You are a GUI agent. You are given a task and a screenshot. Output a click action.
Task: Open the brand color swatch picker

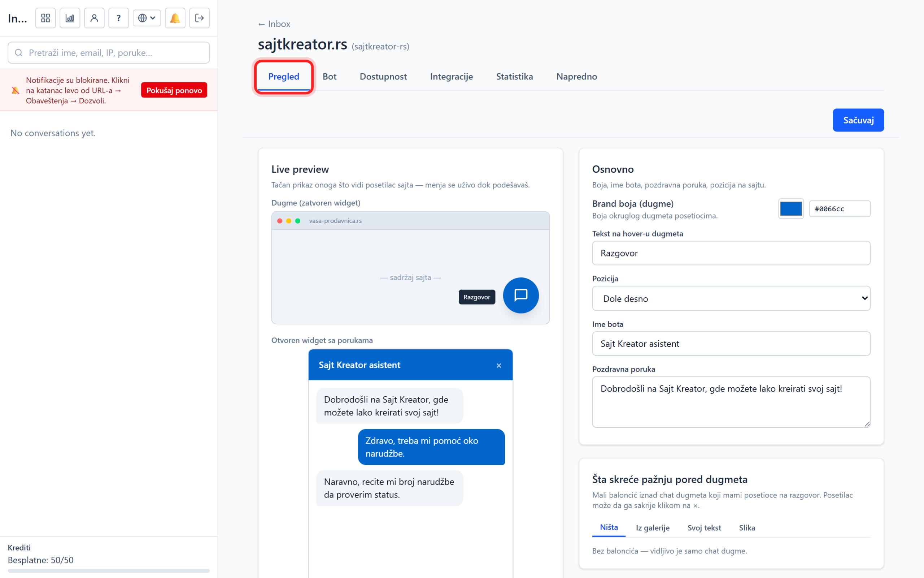click(791, 209)
